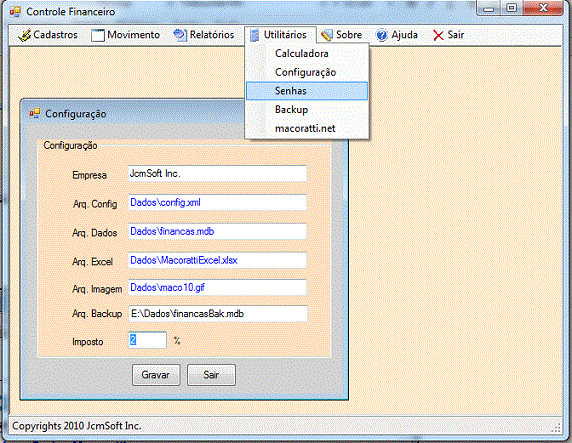
Task: Click the Movimento menu window icon
Action: pos(98,35)
